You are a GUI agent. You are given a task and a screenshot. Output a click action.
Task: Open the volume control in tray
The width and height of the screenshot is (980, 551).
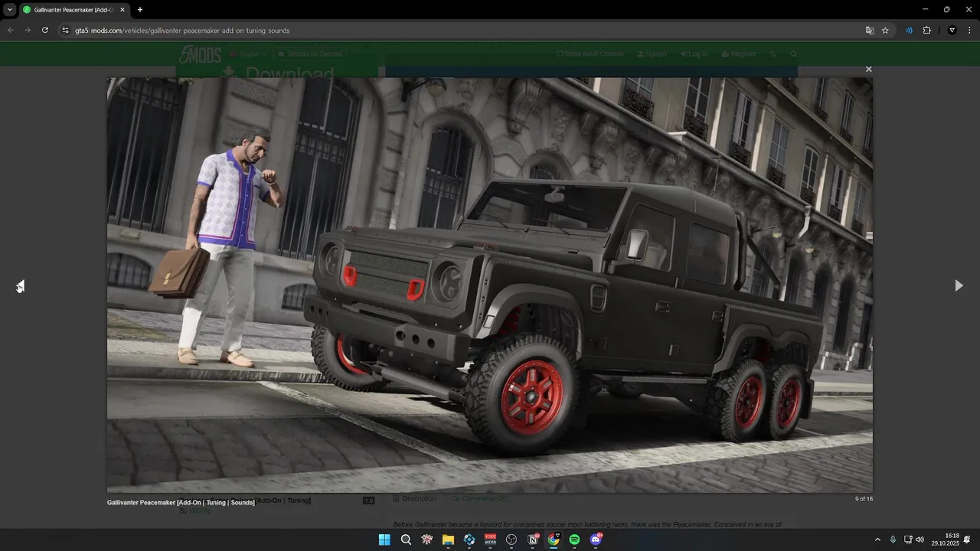(920, 540)
